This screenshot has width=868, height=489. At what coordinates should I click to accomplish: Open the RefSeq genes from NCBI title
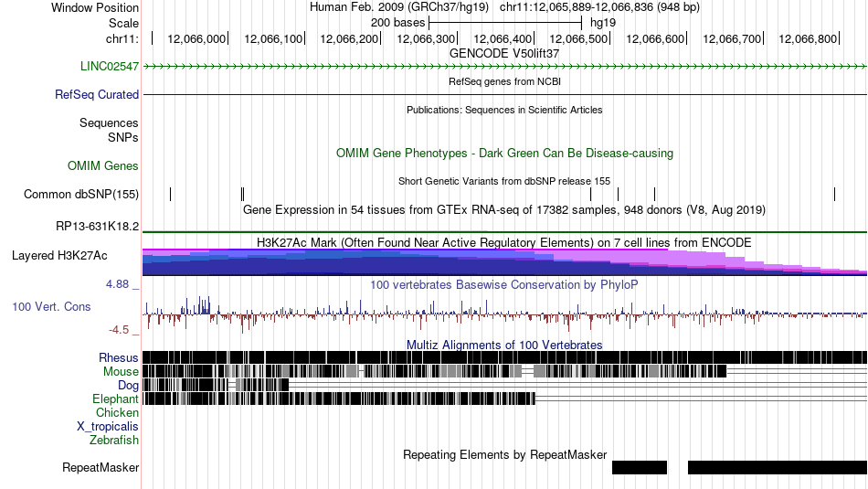[505, 82]
